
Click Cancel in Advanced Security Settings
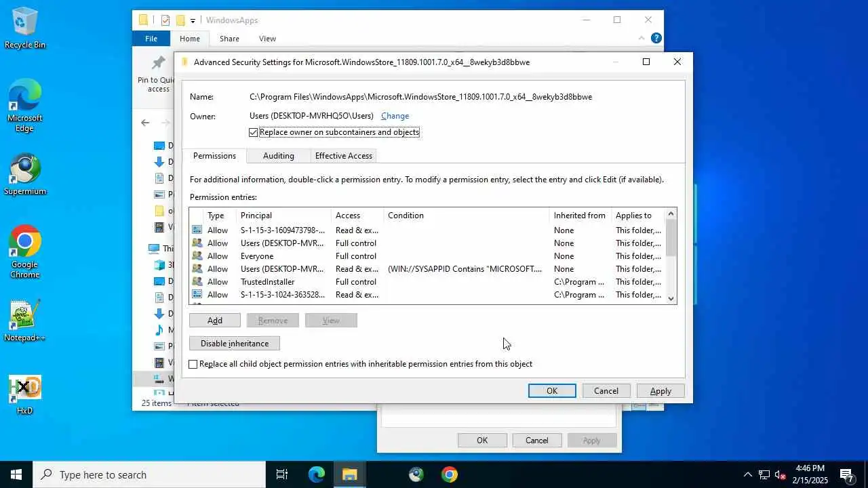tap(606, 391)
